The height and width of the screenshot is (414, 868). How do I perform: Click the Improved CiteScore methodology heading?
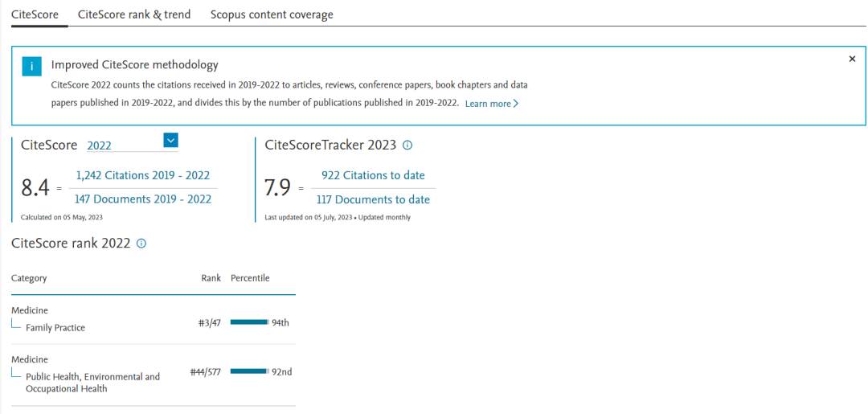[134, 65]
